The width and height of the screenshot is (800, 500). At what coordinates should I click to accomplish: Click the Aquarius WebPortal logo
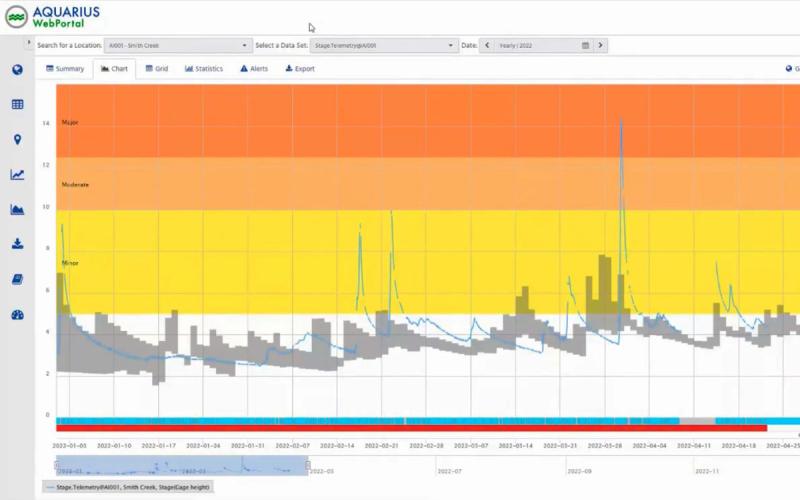(52, 17)
